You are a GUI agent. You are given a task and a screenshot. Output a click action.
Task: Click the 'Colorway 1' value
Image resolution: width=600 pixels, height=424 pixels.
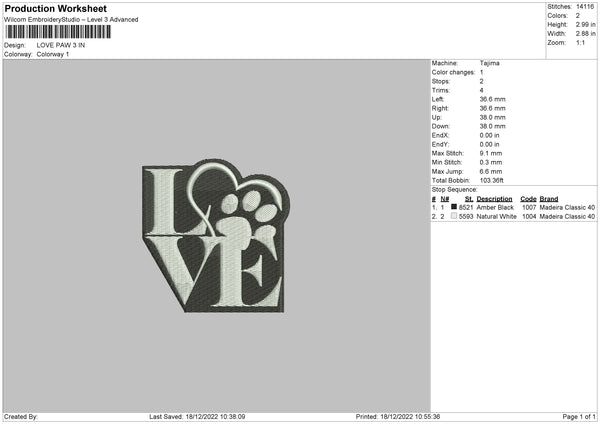point(53,54)
